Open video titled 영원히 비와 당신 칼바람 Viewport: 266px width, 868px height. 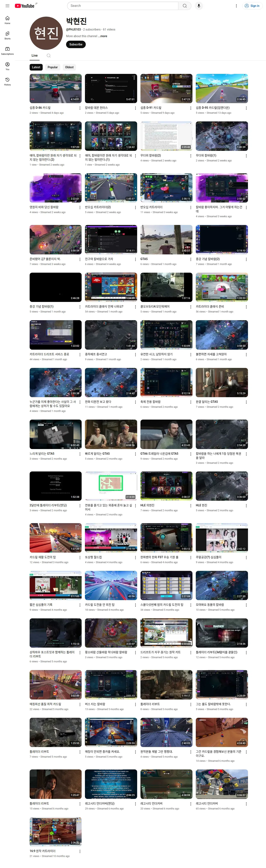click(44, 207)
